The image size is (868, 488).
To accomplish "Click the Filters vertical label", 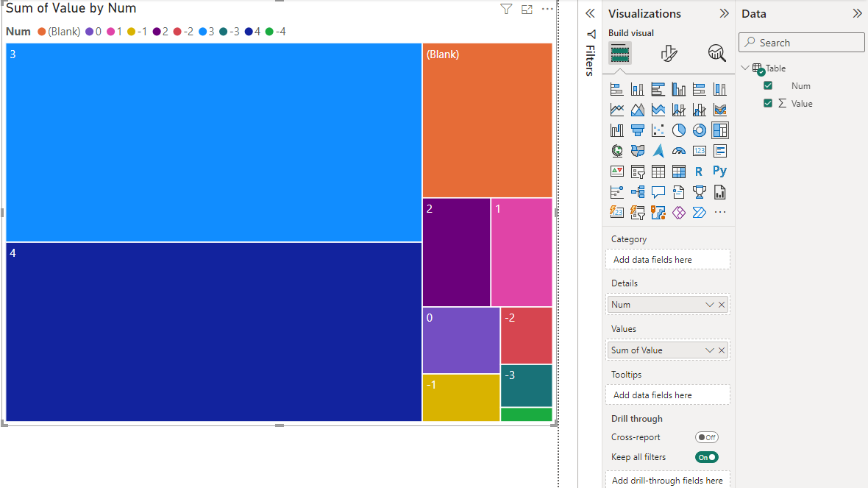I will pyautogui.click(x=590, y=60).
